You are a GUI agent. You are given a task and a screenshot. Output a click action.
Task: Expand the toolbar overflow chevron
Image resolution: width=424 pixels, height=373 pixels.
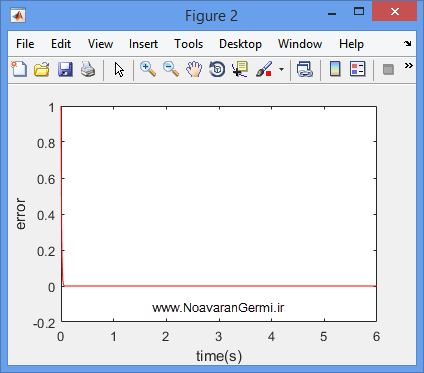click(409, 66)
